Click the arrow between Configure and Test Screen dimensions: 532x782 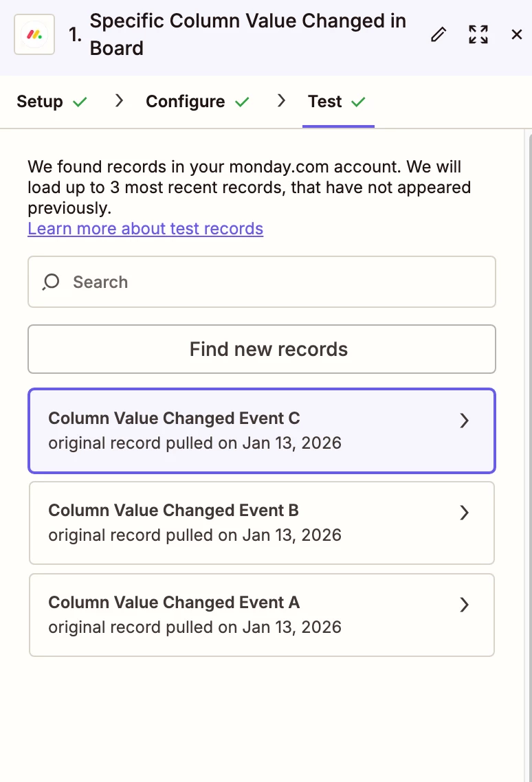pos(281,101)
